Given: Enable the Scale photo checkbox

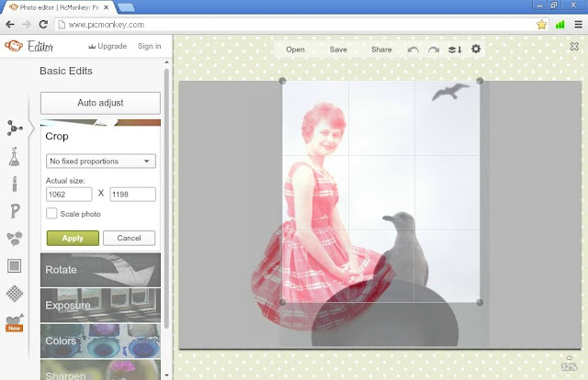Looking at the screenshot, I should 51,214.
